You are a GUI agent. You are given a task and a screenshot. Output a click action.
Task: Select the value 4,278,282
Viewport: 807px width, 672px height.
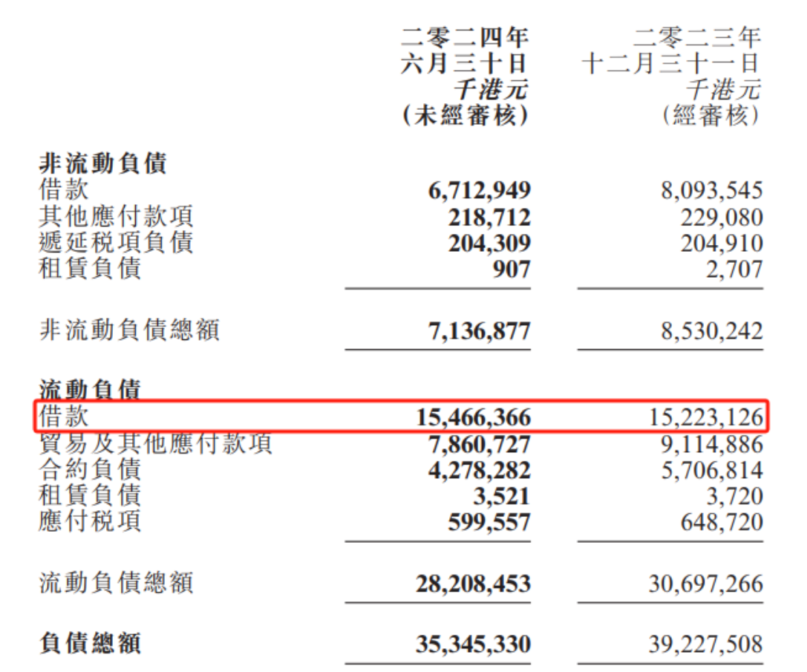479,470
